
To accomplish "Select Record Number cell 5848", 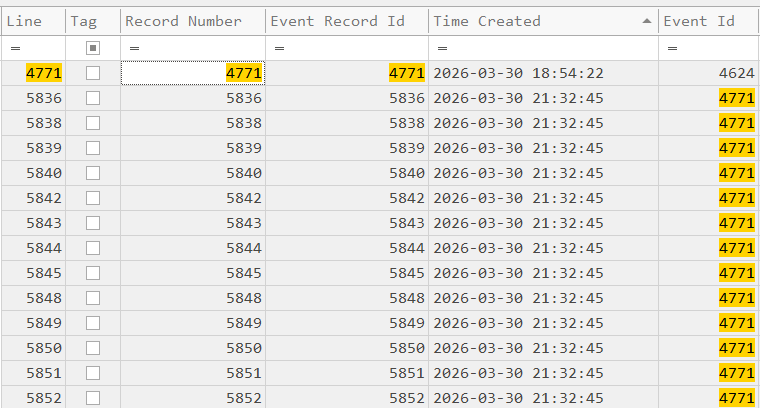I will coord(193,298).
